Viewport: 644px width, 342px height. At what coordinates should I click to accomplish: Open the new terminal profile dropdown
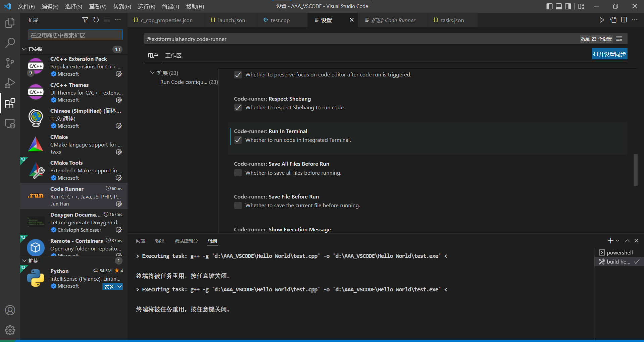pyautogui.click(x=617, y=240)
